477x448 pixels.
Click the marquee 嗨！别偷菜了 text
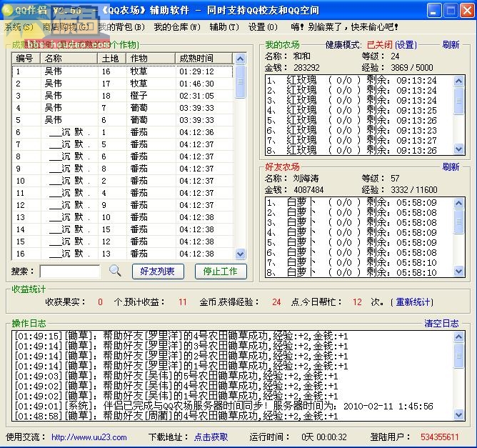click(x=344, y=27)
